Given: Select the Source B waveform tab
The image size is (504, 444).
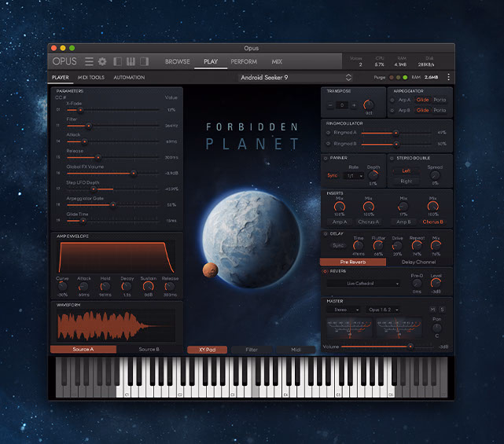Looking at the screenshot, I should pos(149,349).
